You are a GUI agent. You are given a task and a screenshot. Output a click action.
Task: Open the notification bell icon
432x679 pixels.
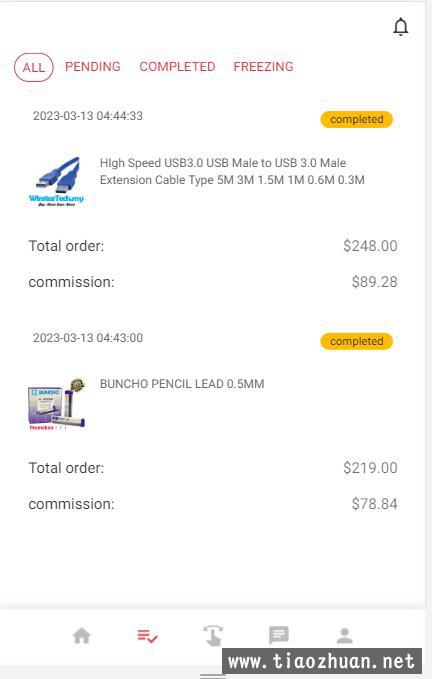coord(401,27)
